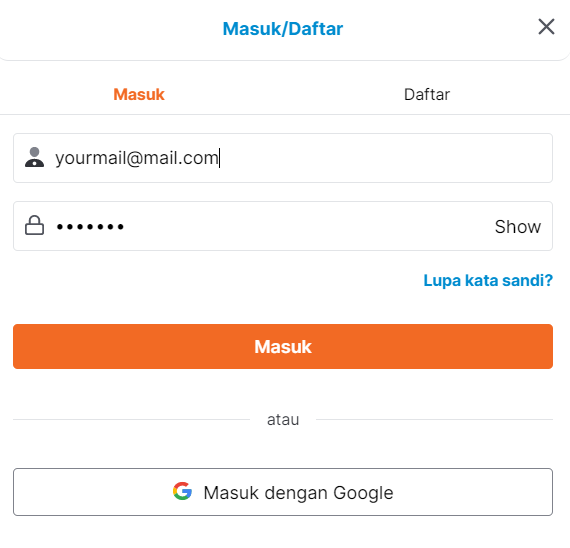Viewport: 570px width, 548px height.
Task: Click the masked password dots
Action: point(90,227)
